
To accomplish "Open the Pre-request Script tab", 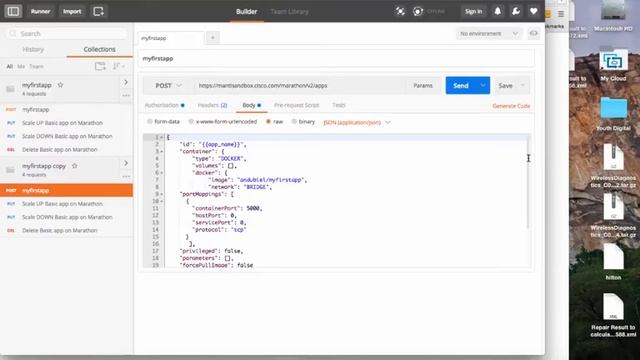I will pyautogui.click(x=296, y=105).
